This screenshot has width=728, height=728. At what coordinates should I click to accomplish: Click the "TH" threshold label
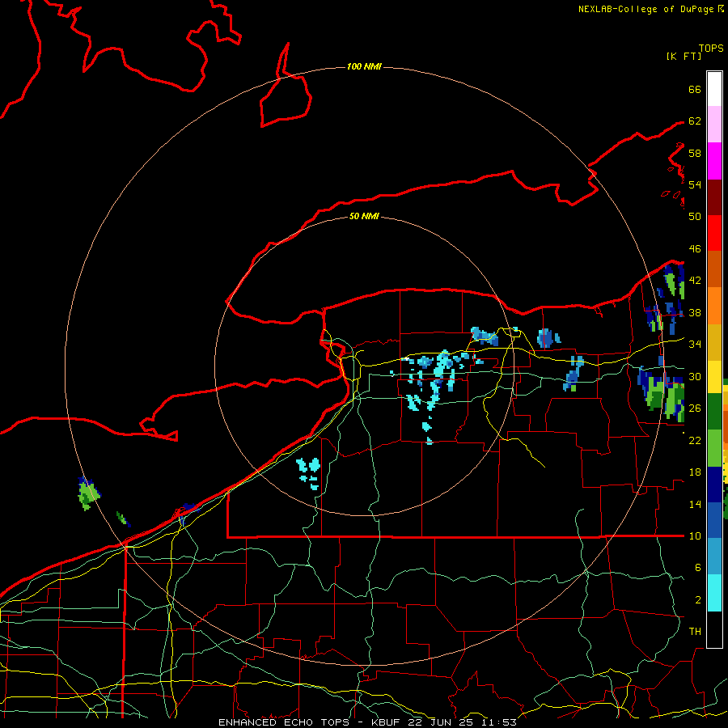pyautogui.click(x=695, y=632)
